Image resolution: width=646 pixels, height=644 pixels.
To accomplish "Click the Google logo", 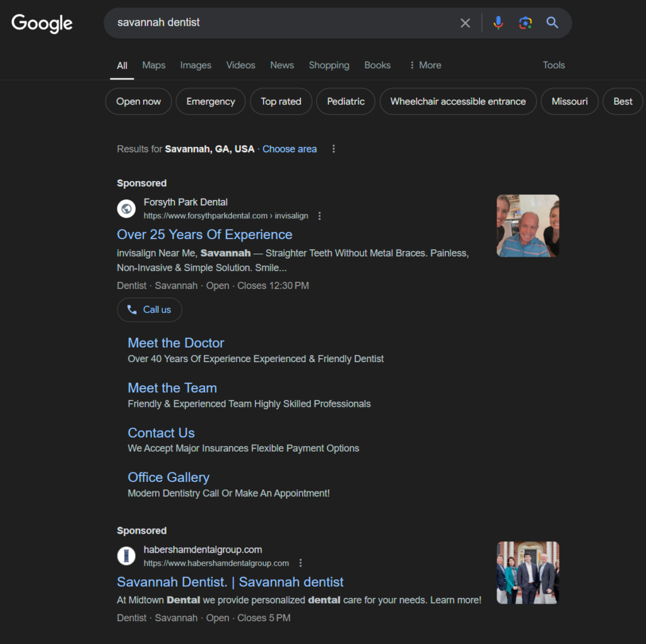I will pyautogui.click(x=42, y=23).
